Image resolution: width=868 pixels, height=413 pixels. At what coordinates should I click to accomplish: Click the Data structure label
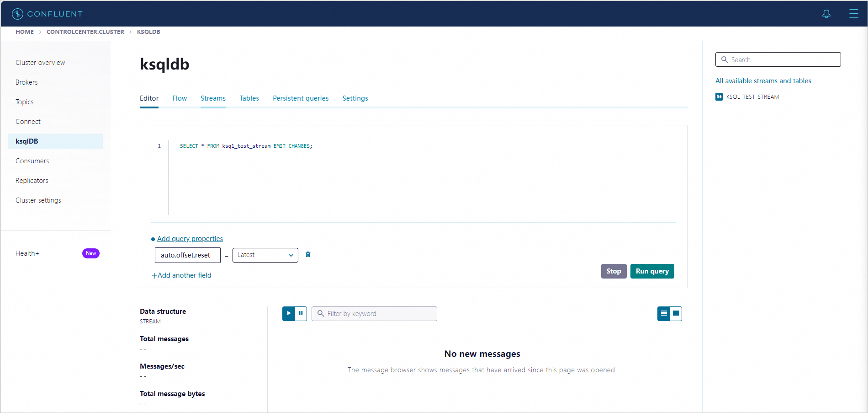click(163, 311)
